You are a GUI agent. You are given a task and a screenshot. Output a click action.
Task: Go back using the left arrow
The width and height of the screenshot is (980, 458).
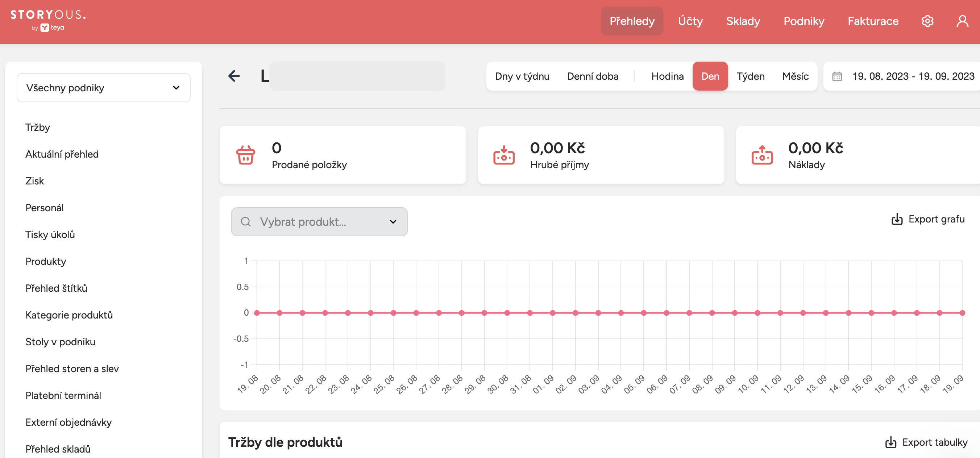click(234, 76)
